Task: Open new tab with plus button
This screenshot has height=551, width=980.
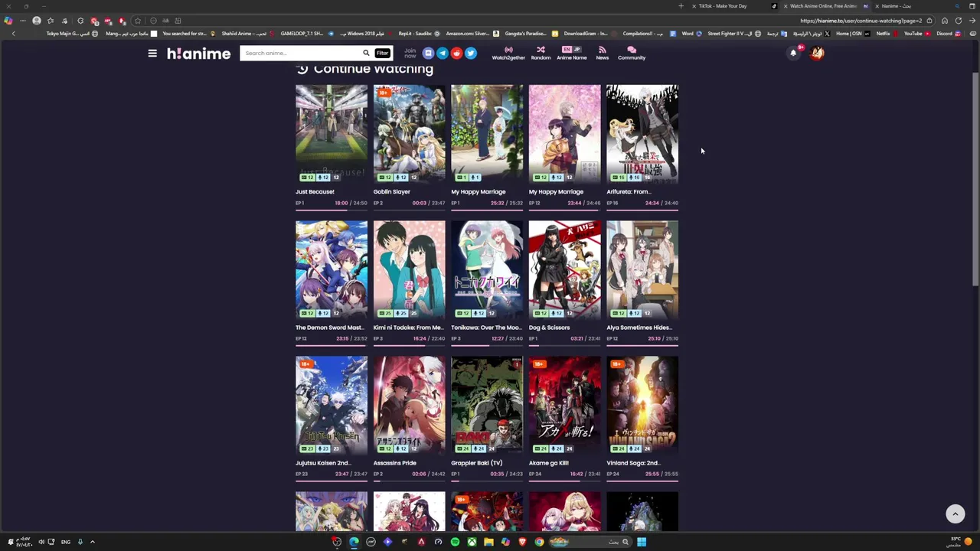Action: point(681,6)
